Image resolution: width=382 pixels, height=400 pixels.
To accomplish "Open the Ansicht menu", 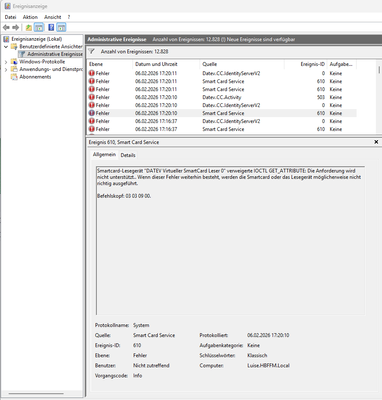I will pyautogui.click(x=53, y=17).
